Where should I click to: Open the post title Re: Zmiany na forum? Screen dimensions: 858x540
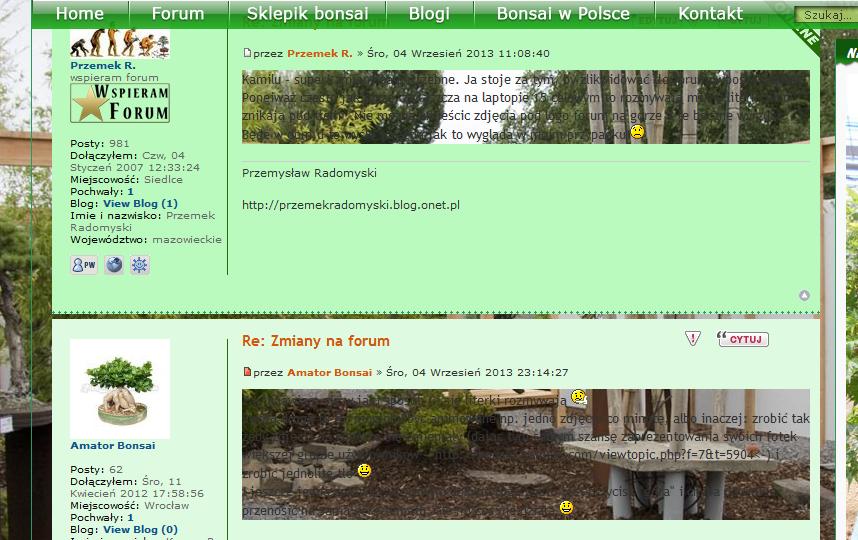tap(316, 341)
